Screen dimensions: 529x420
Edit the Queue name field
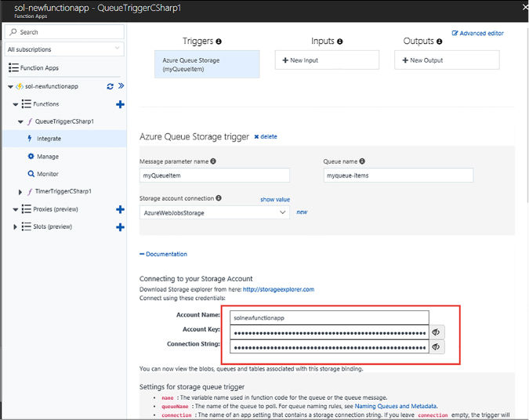[x=398, y=176]
